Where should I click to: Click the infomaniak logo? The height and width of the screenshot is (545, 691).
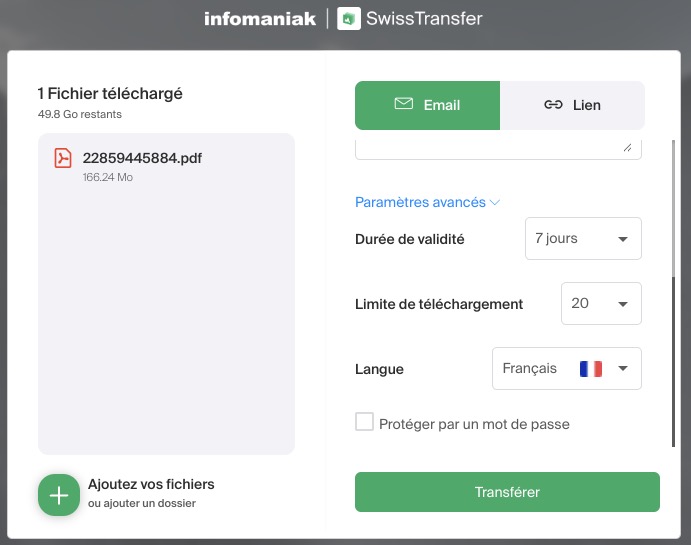click(260, 19)
